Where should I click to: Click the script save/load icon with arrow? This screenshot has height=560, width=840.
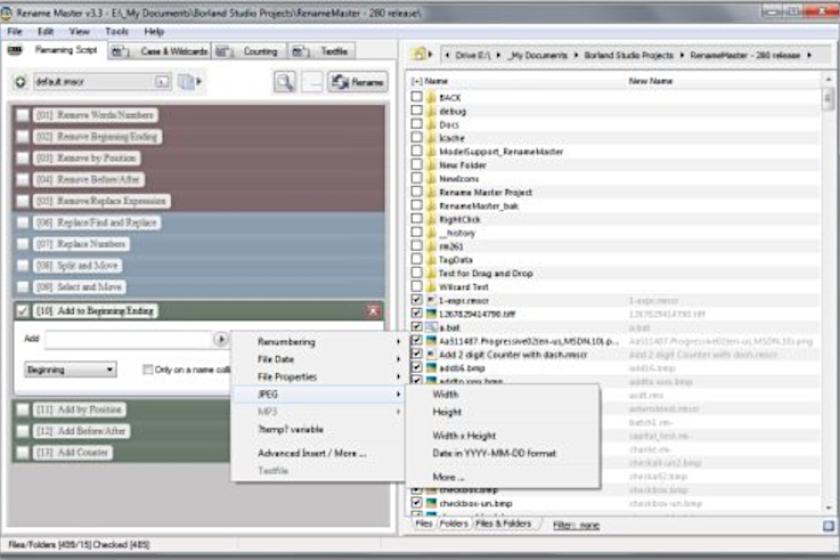(189, 81)
